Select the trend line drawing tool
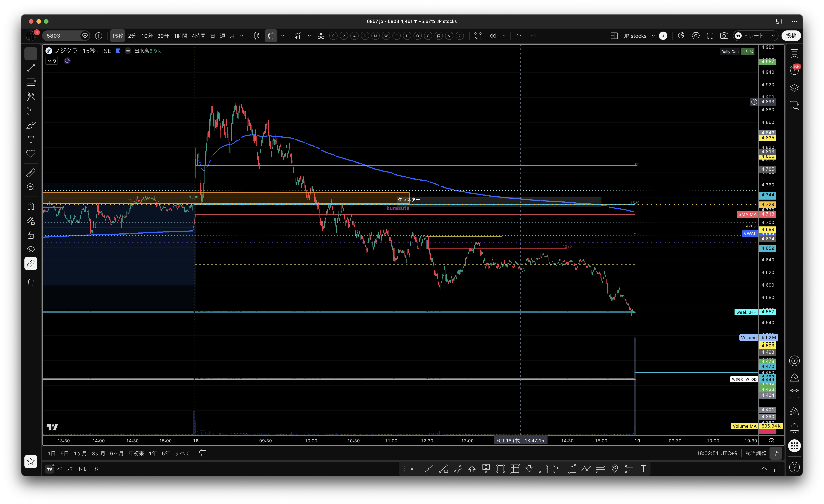Screen dimensions: 824x504 click(x=31, y=68)
